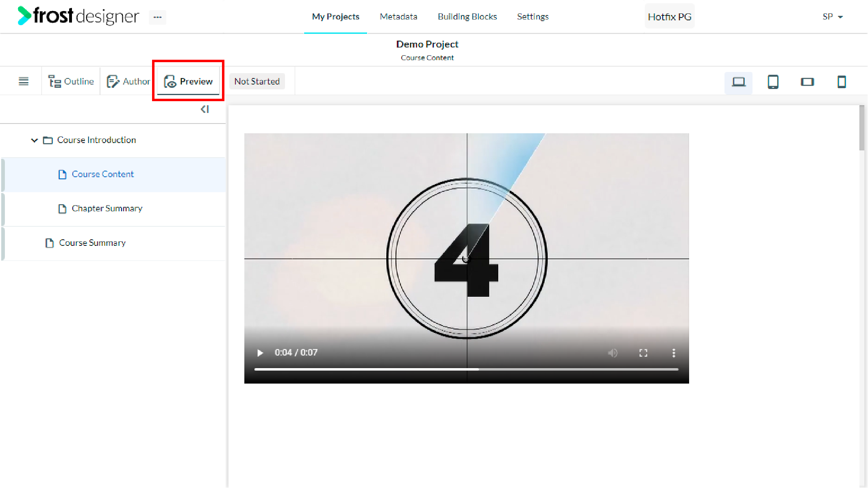Switch to the Outline view
Screen dimensions: 868x488
[71, 81]
